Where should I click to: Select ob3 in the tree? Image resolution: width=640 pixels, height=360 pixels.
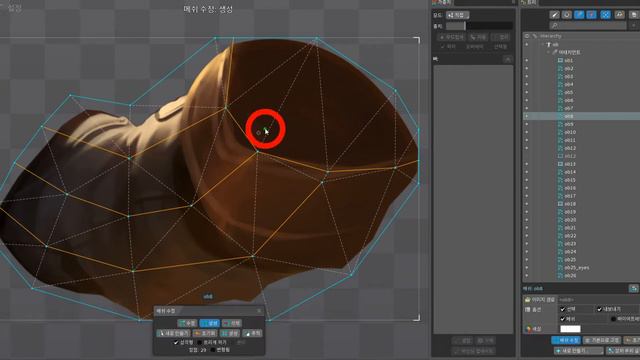568,76
